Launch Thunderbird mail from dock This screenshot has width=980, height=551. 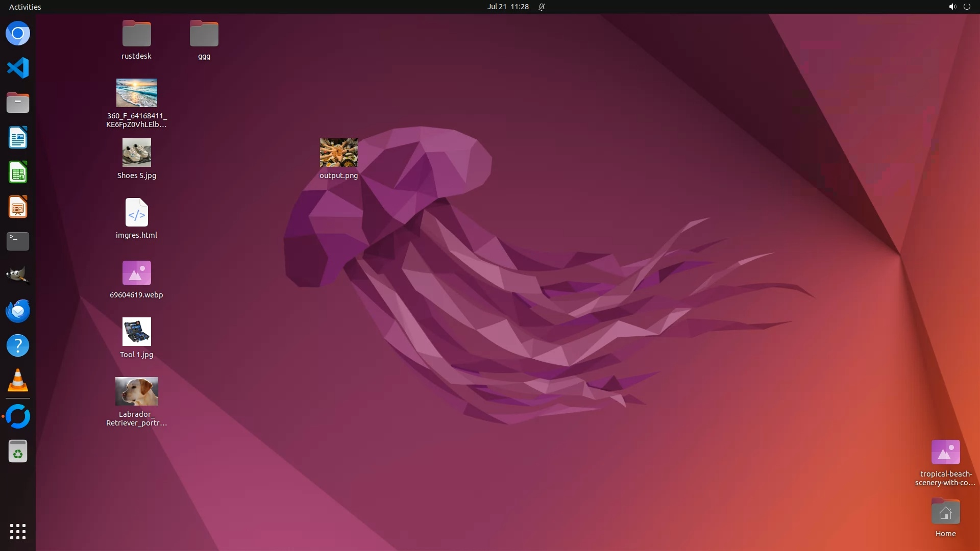pos(18,311)
